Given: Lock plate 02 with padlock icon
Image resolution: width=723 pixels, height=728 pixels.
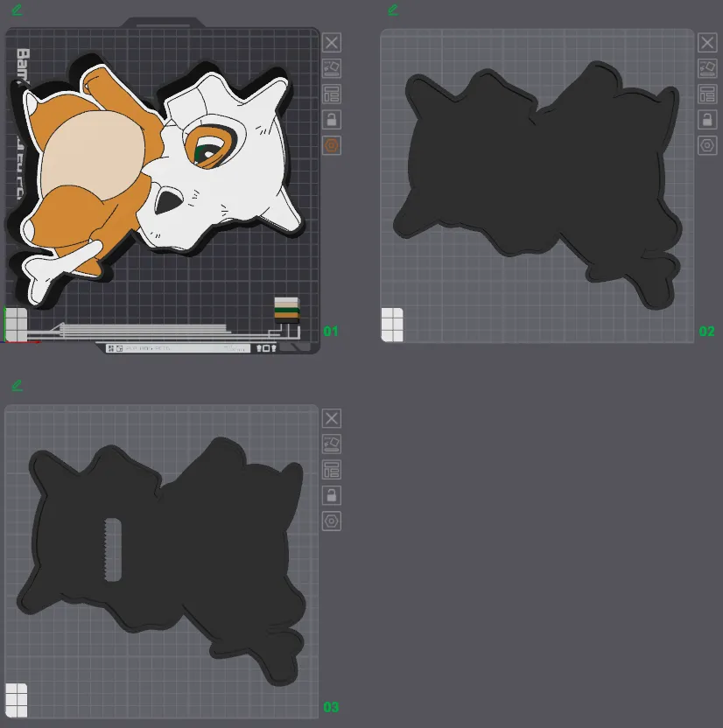Looking at the screenshot, I should pos(707,120).
